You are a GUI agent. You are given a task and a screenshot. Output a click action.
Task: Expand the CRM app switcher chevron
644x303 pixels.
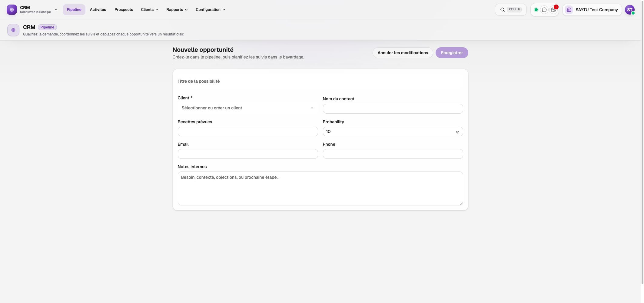pyautogui.click(x=56, y=10)
